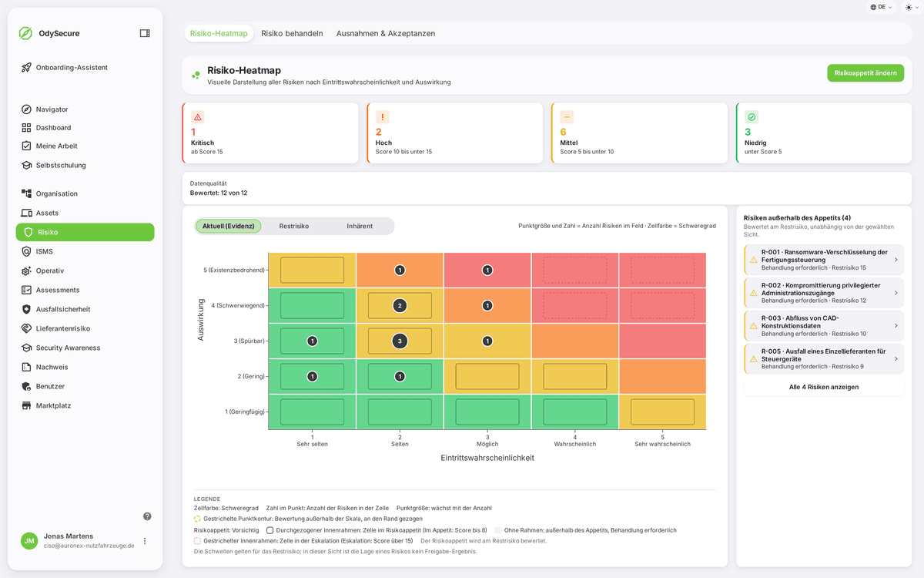Expand R-002 privilegierte Administrationszugänge entry
This screenshot has height=578, width=924.
click(x=824, y=293)
